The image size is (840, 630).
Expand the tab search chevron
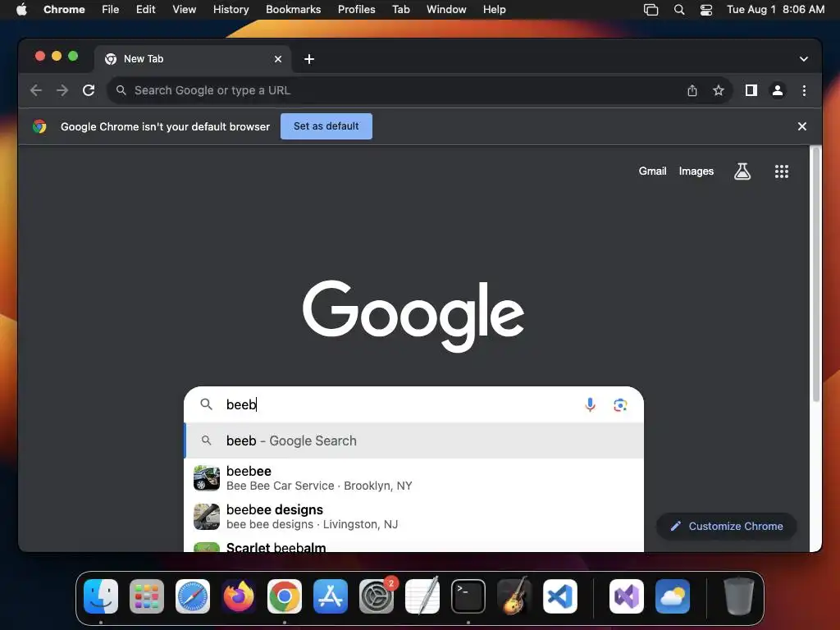(804, 59)
